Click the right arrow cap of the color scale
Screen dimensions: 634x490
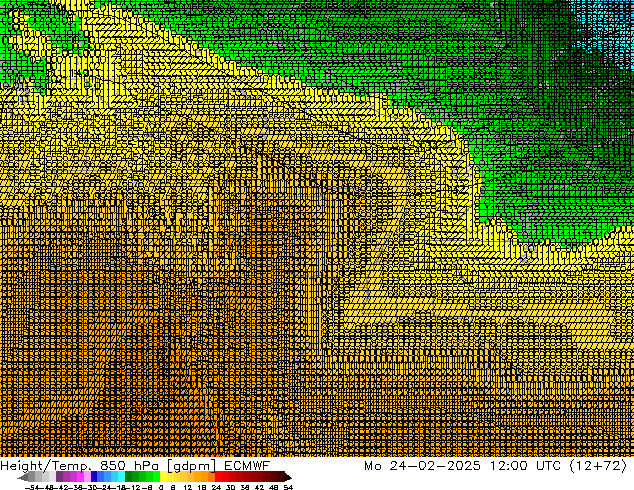pyautogui.click(x=288, y=477)
